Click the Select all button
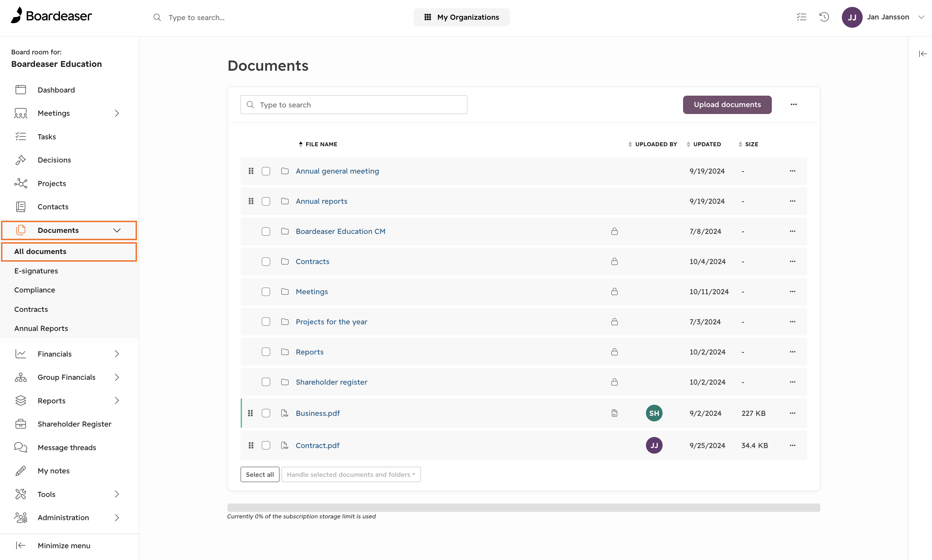 click(x=260, y=474)
